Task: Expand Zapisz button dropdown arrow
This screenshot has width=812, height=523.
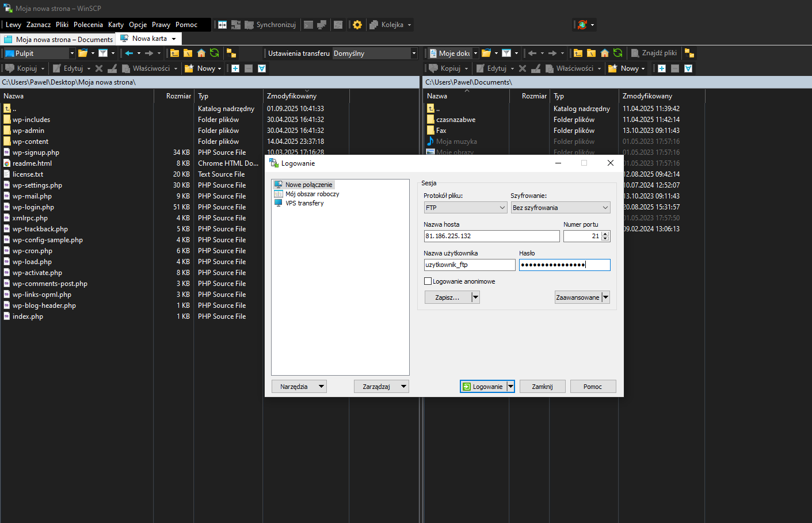Action: pyautogui.click(x=475, y=297)
